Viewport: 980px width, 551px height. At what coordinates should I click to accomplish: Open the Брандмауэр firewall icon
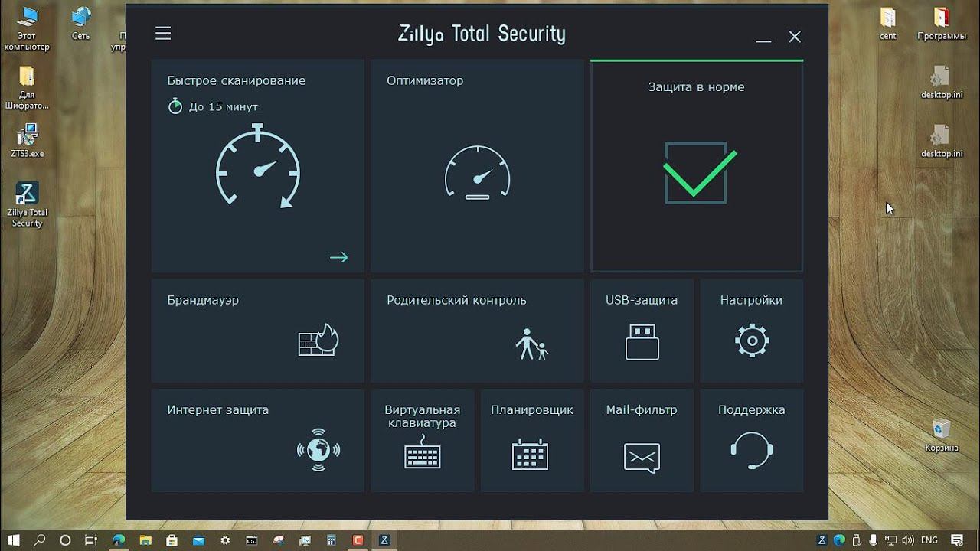point(318,341)
